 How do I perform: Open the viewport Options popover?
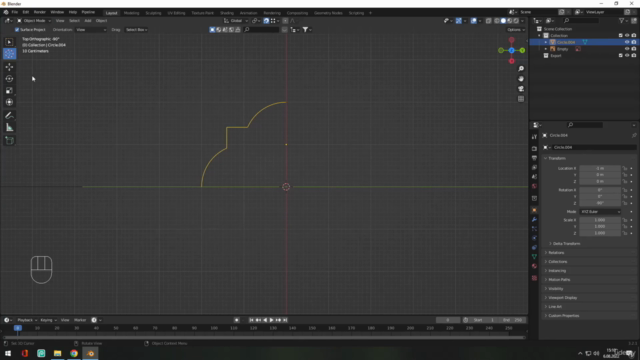(516, 30)
